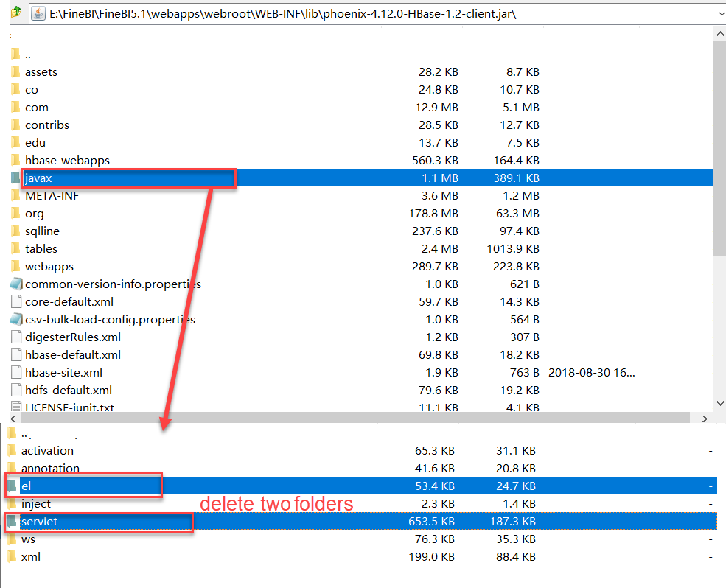The image size is (726, 588).
Task: Click the hbase-default.xml file icon
Action: [16, 354]
